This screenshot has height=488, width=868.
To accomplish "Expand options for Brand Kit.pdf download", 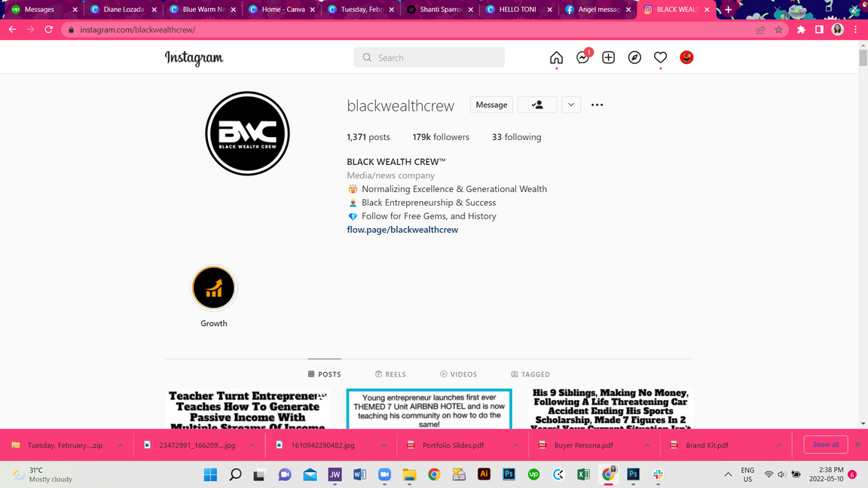I will click(779, 445).
